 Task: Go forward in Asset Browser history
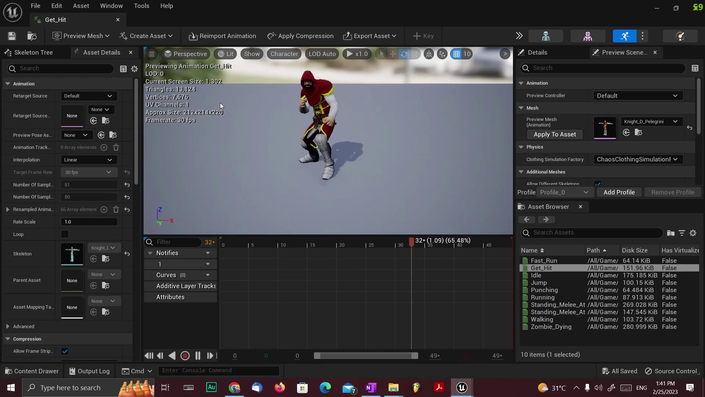546,219
